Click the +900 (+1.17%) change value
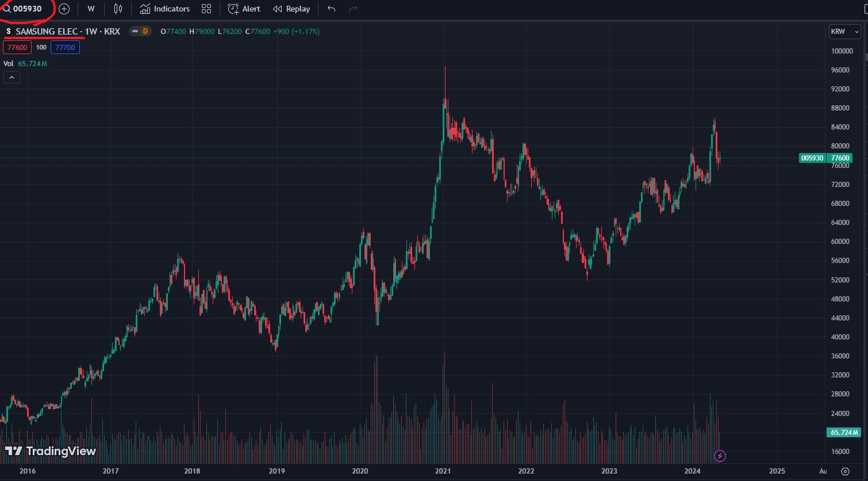Screen dimensions: 868x481 click(x=297, y=31)
